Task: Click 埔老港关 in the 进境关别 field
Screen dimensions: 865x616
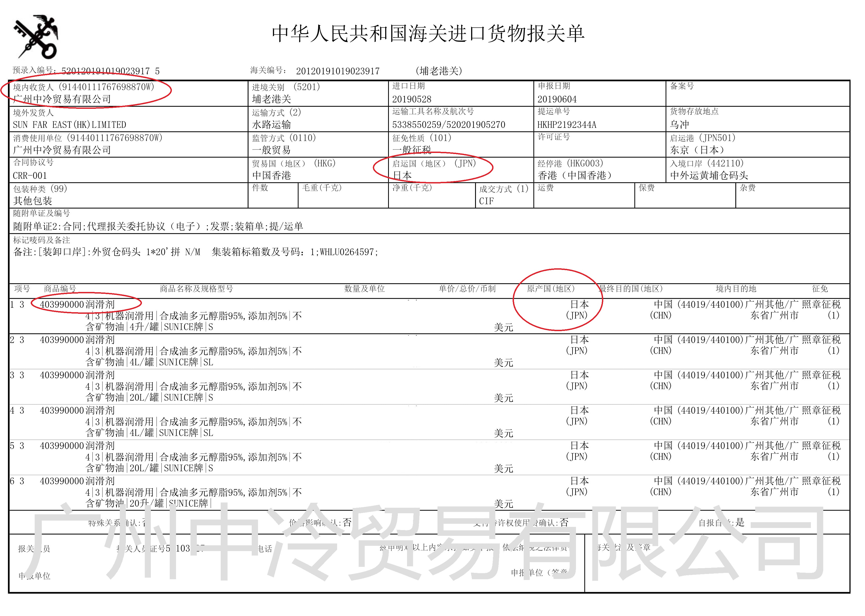Action: point(271,99)
